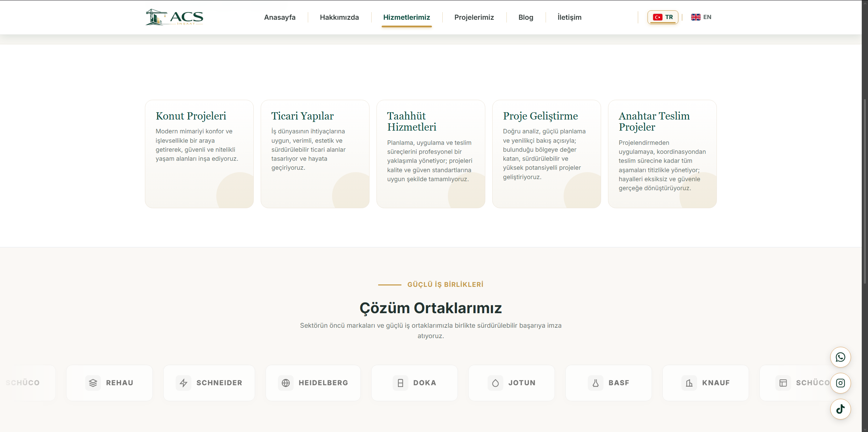Click the UK flag icon
This screenshot has width=868, height=432.
696,17
